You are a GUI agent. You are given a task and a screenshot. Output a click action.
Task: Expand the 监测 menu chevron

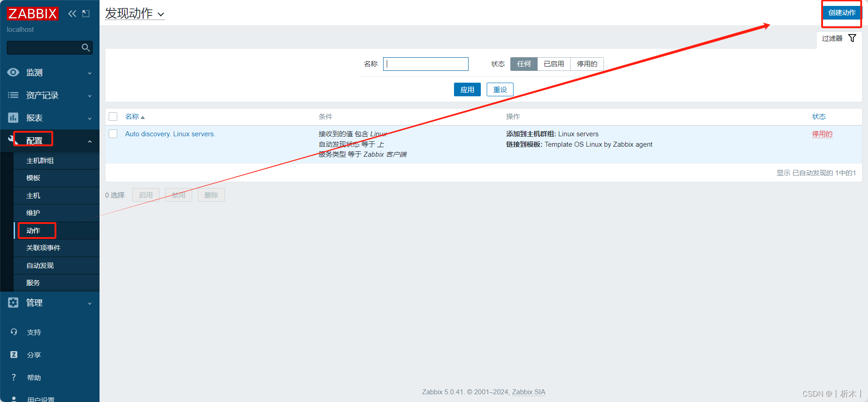(90, 73)
